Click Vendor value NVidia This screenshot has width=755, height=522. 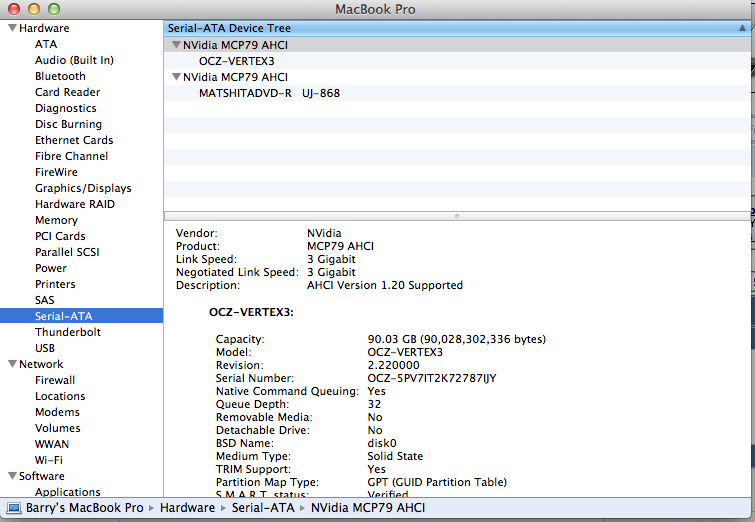[324, 233]
